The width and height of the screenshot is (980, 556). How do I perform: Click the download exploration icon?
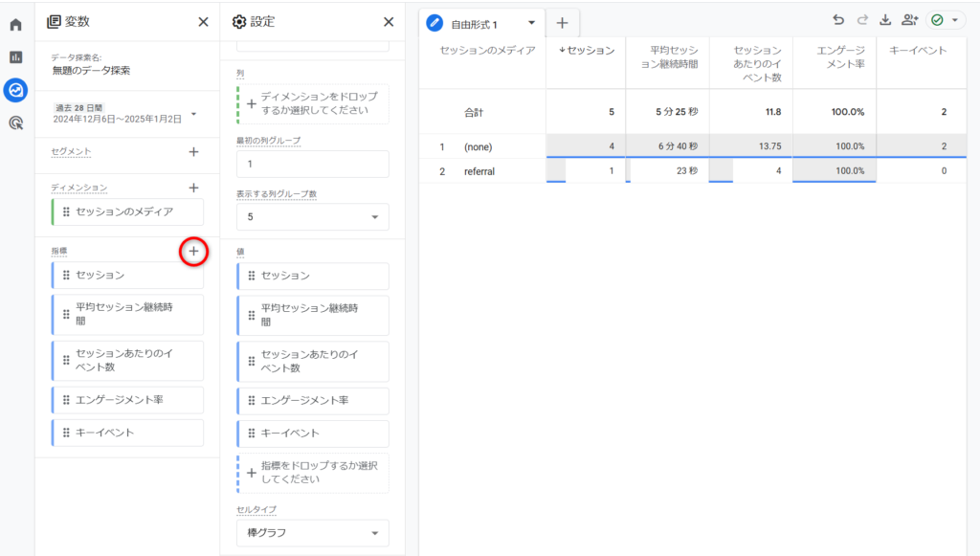click(x=884, y=21)
